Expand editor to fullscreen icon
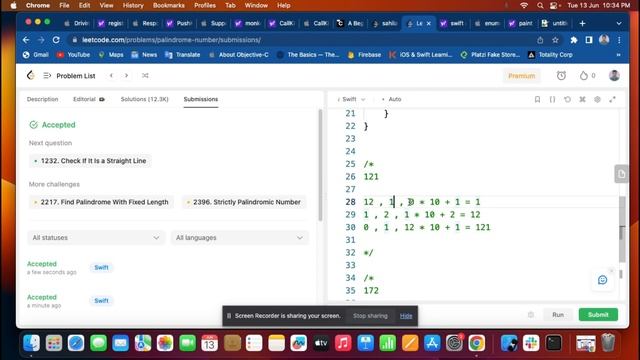Screen dimensions: 640x360 coord(612,99)
